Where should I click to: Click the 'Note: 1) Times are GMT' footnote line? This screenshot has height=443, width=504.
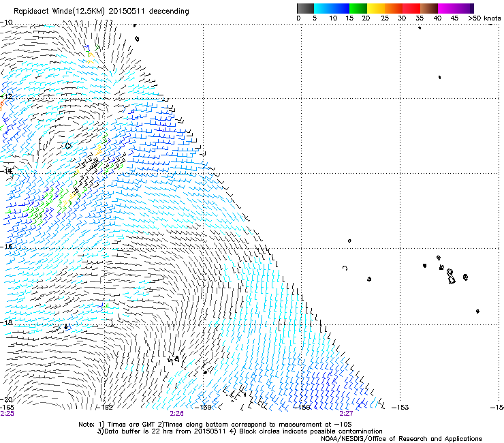click(215, 425)
